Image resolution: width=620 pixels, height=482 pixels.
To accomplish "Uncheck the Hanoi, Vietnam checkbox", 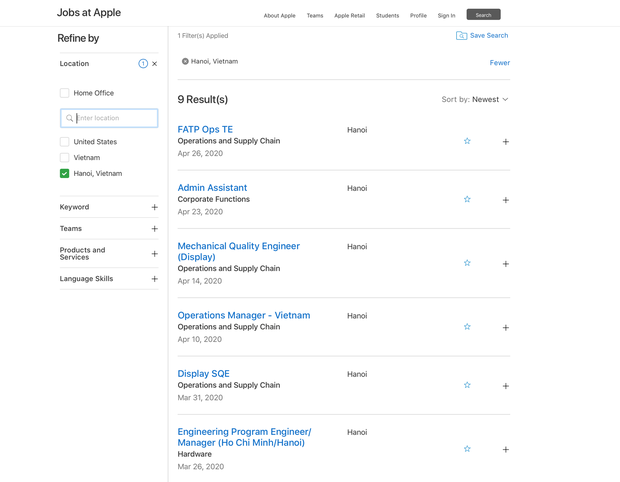I will [65, 173].
